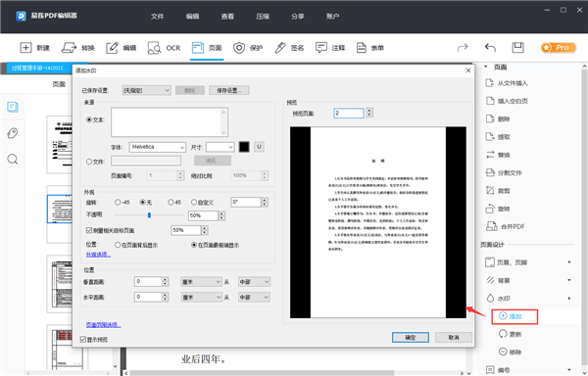
Task: Open the File (文件) menu
Action: click(158, 16)
